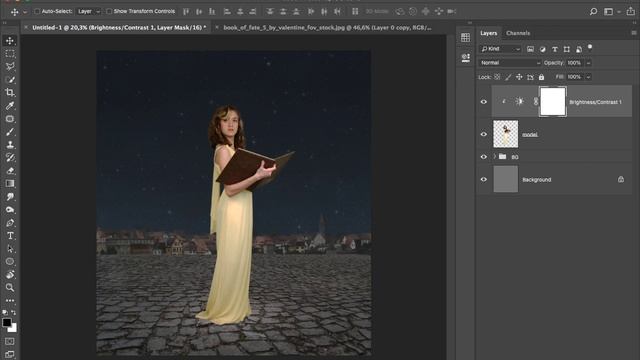The height and width of the screenshot is (360, 640).
Task: Open the Edit Toolbar three-dots menu
Action: point(10,300)
